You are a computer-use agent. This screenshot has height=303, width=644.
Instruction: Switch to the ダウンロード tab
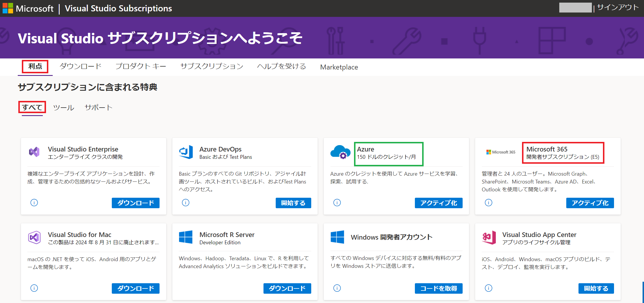coord(80,66)
